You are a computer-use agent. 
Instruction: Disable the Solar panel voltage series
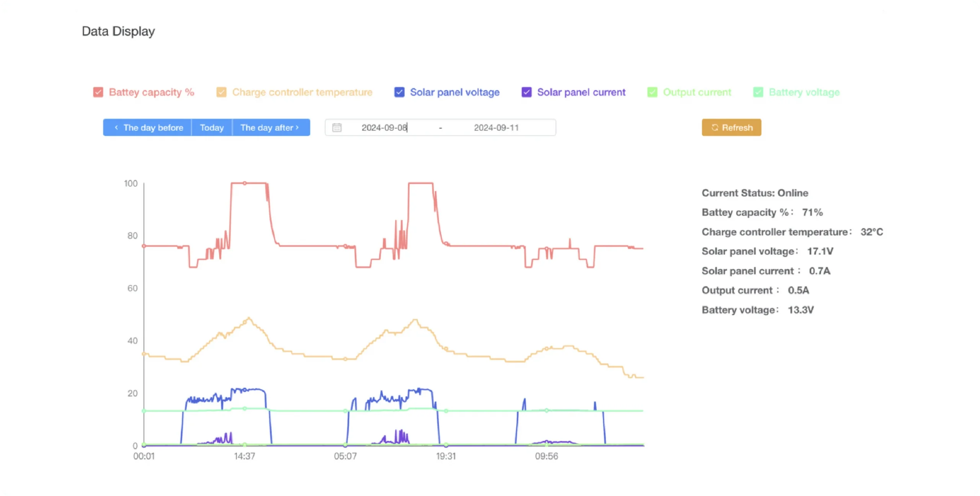(399, 92)
